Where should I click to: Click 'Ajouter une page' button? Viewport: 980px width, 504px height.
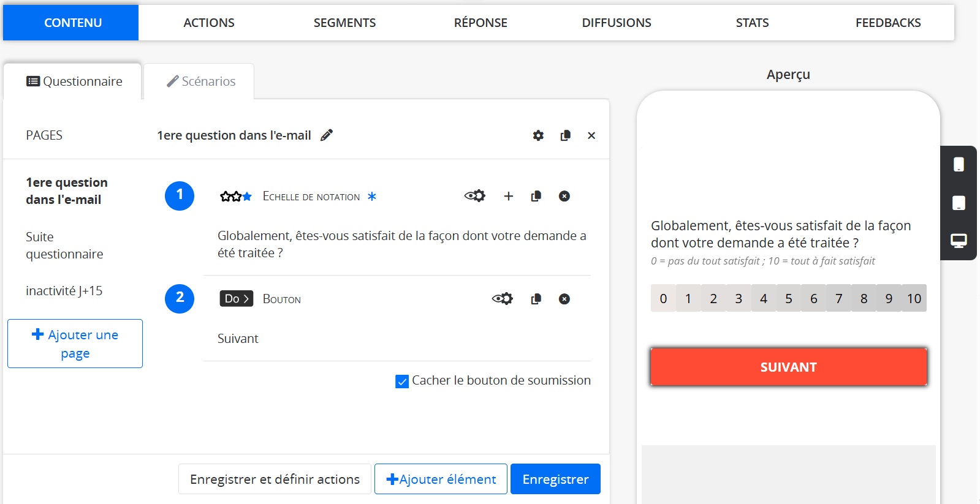pyautogui.click(x=75, y=344)
